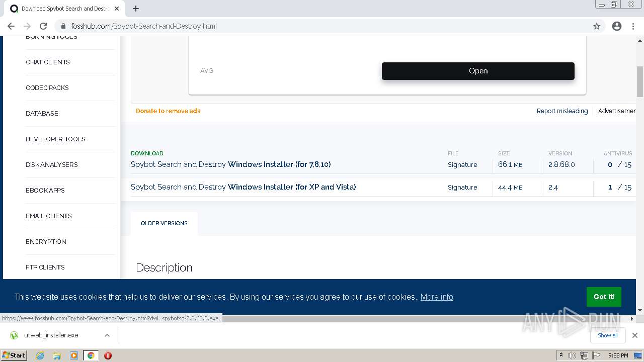
Task: View antivirus result 0 / 15
Action: (619, 164)
